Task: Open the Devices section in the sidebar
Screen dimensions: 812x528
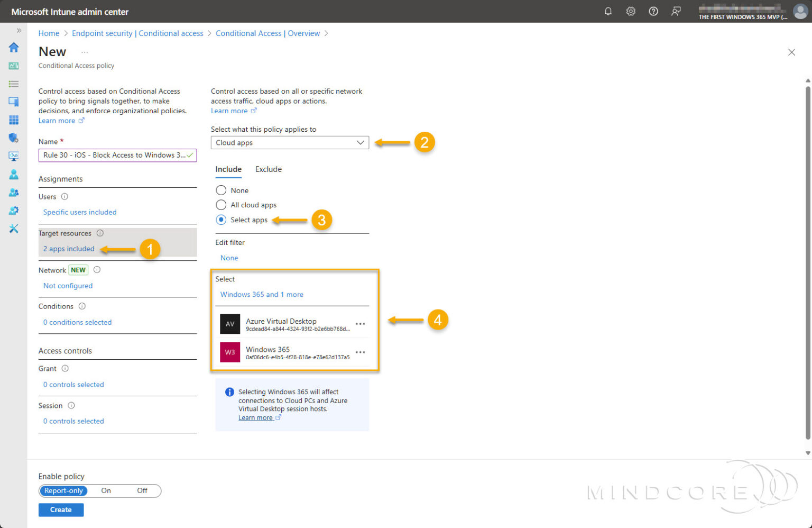Action: click(14, 102)
